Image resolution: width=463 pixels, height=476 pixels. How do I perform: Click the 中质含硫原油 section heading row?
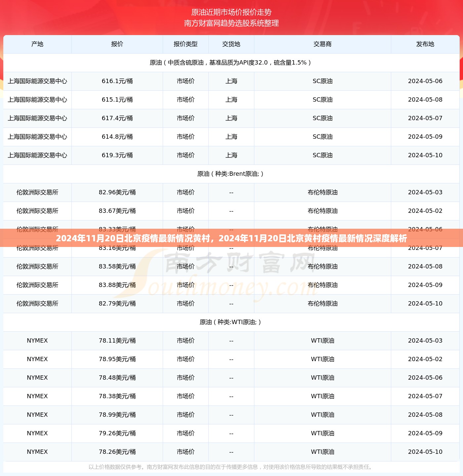232,63
